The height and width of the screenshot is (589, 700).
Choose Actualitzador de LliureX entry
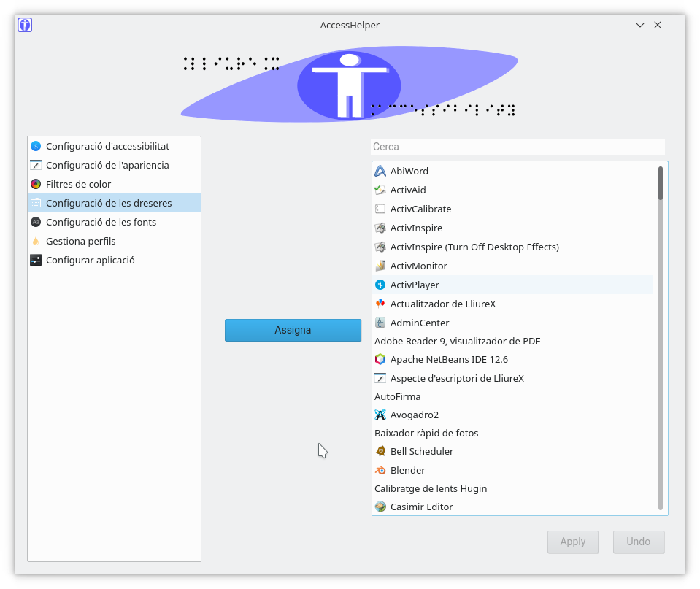click(512, 304)
